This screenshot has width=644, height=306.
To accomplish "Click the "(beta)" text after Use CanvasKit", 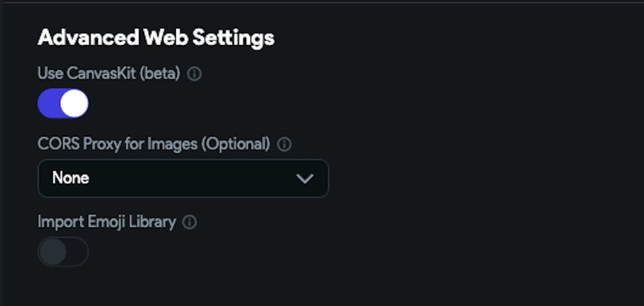I will click(160, 74).
